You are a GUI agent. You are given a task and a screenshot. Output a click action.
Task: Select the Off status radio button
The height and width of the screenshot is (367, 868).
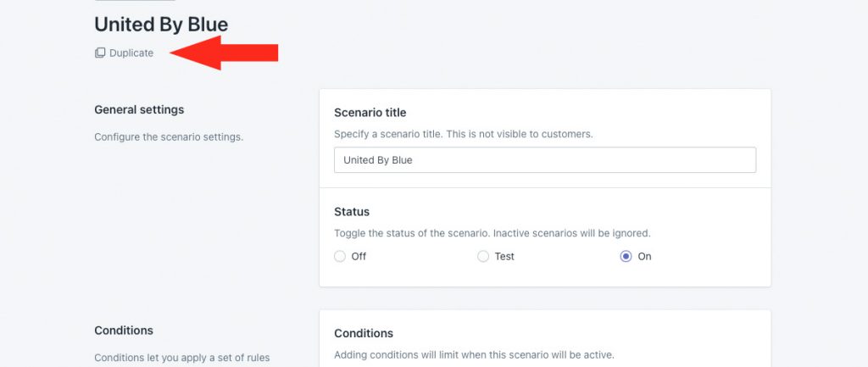click(340, 256)
